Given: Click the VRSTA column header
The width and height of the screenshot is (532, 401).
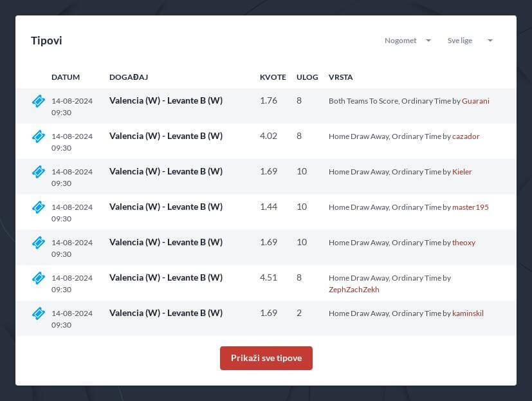Looking at the screenshot, I should [341, 77].
